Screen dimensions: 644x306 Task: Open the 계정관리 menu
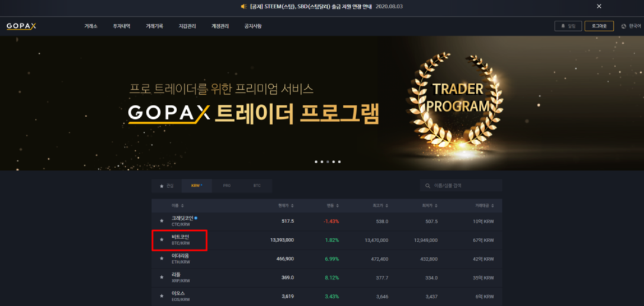click(x=220, y=26)
